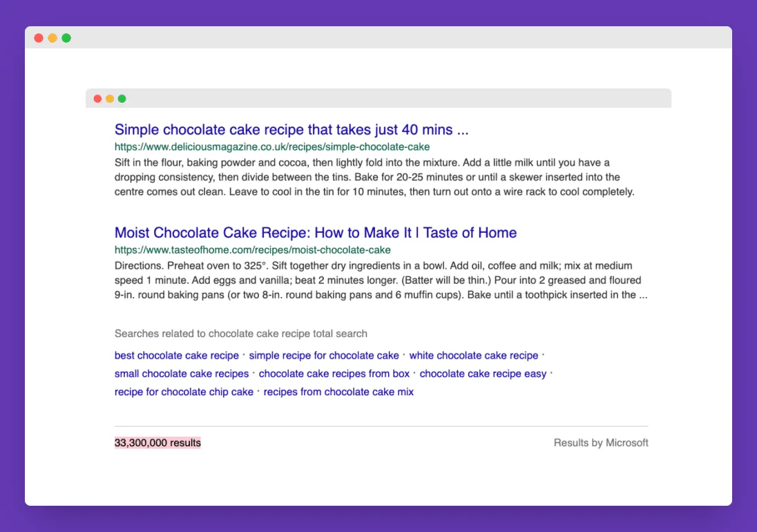Click the inner window's red close dot
757x532 pixels.
(97, 99)
